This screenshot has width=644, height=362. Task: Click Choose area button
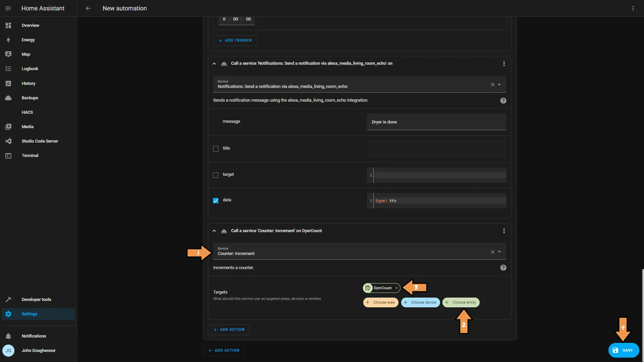tap(381, 302)
